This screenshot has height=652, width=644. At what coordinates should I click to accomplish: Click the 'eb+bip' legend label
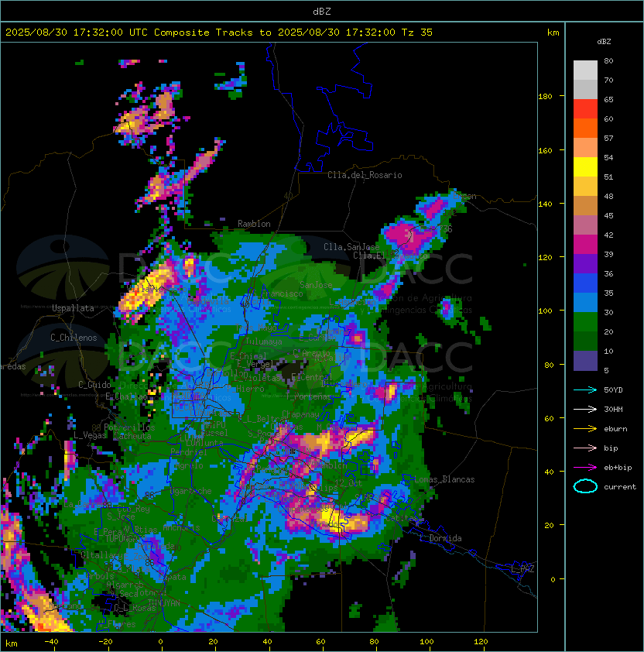[x=618, y=468]
